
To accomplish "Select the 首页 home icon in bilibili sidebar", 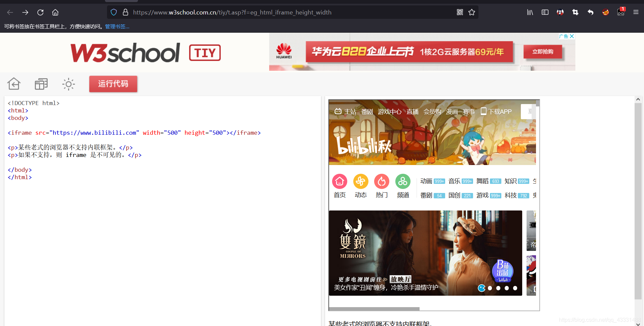I will [x=339, y=181].
